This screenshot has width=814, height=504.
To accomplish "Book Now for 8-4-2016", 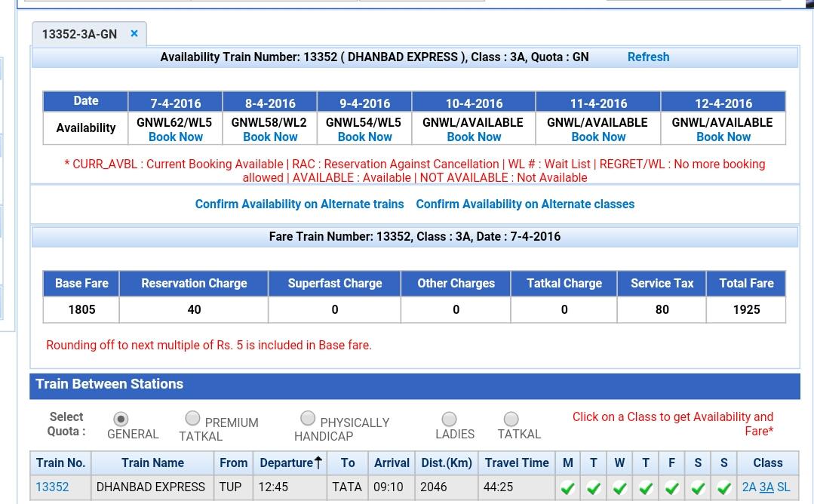I will [x=270, y=137].
